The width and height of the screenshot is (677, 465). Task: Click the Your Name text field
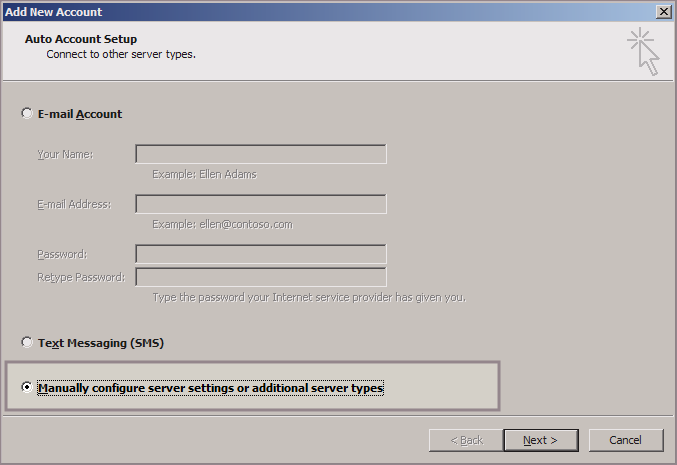(x=261, y=154)
